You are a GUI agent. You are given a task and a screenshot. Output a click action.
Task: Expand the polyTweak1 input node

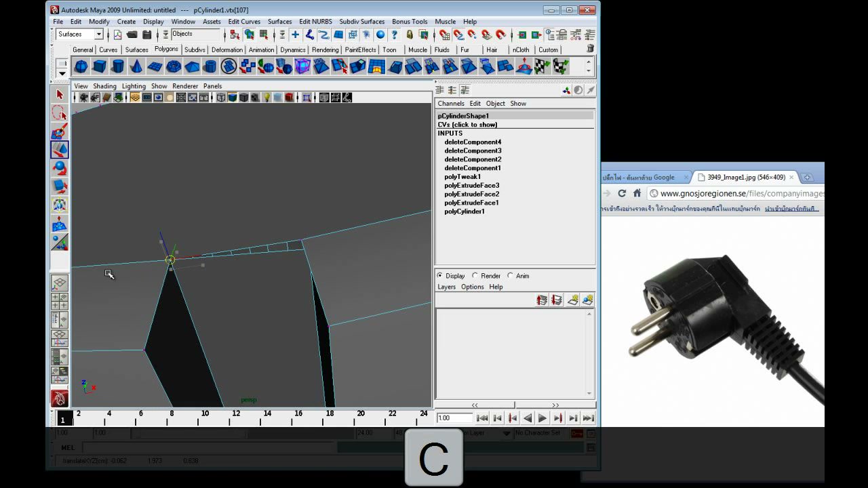tap(462, 177)
